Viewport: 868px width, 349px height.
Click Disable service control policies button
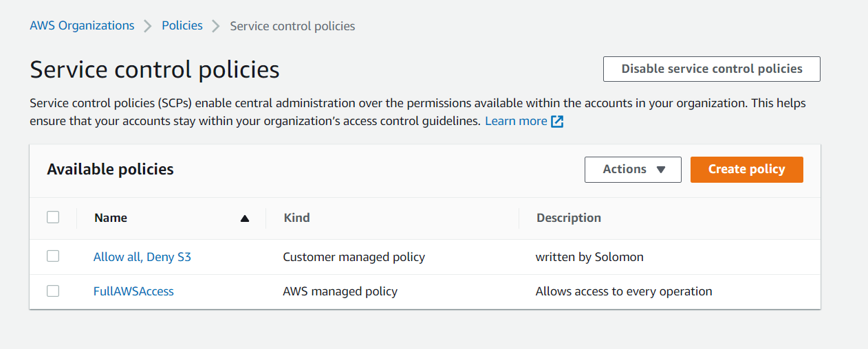pyautogui.click(x=712, y=69)
